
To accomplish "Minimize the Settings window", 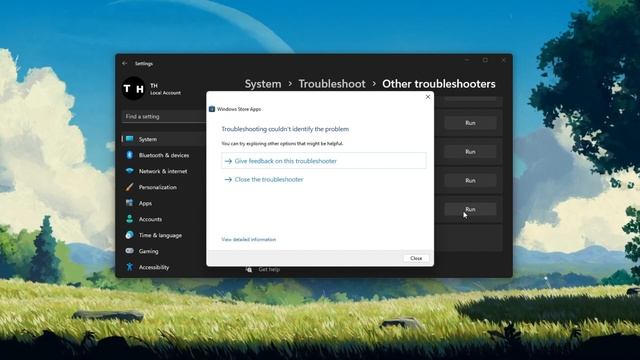I will coord(467,60).
